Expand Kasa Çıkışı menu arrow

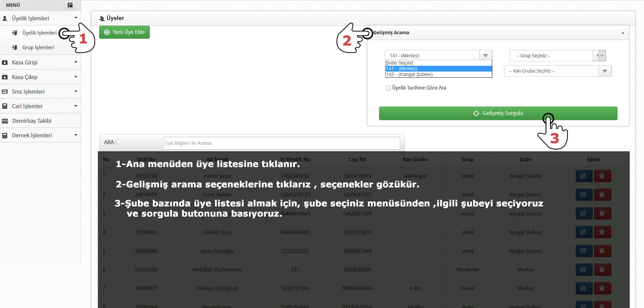(x=76, y=77)
